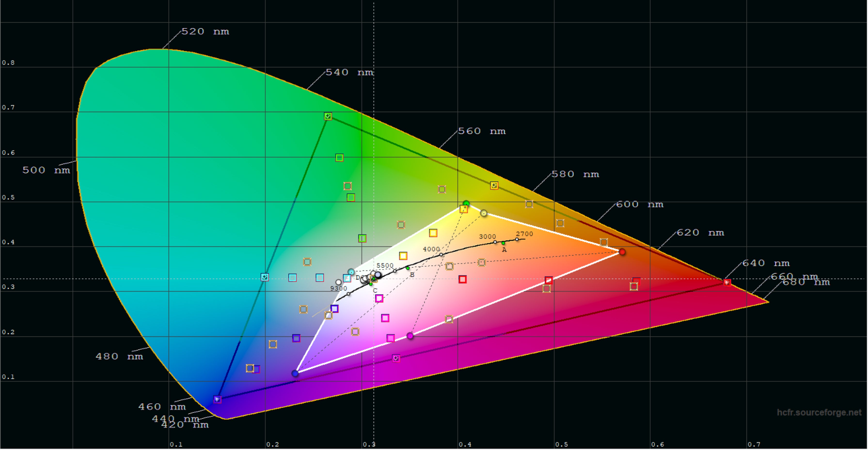Select reference yellow secondary square on gamut edge
The height and width of the screenshot is (450, 868).
(x=494, y=185)
